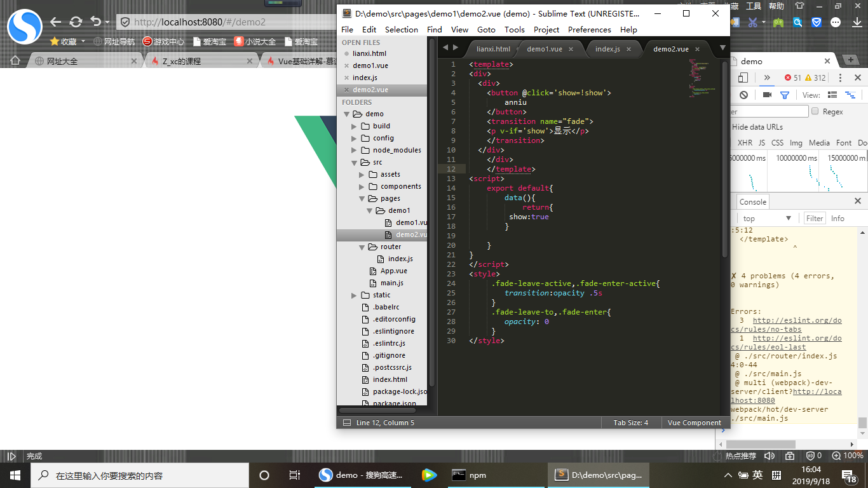This screenshot has width=868, height=488.
Task: Click the clear network log icon
Action: 744,95
